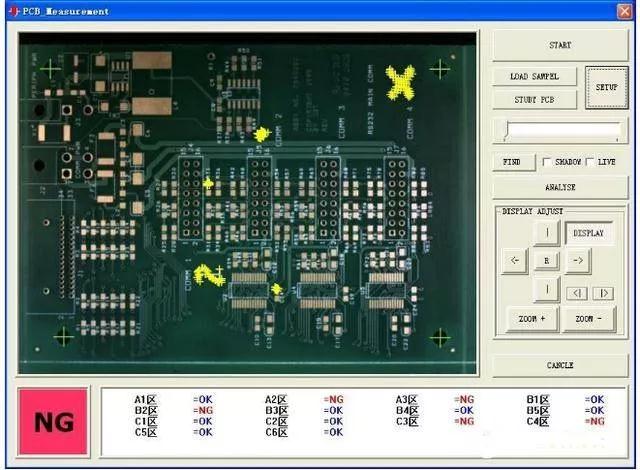
Task: Click the red NG result indicator
Action: point(54,422)
